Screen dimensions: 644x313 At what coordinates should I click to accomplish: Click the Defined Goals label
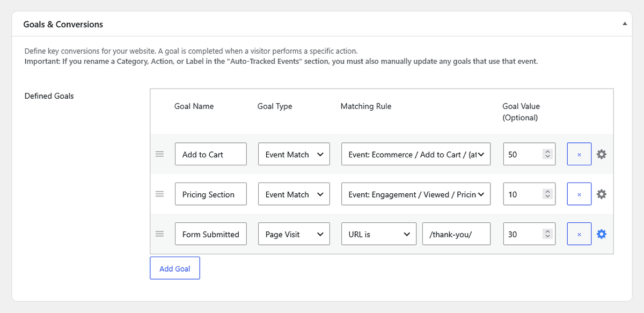49,96
